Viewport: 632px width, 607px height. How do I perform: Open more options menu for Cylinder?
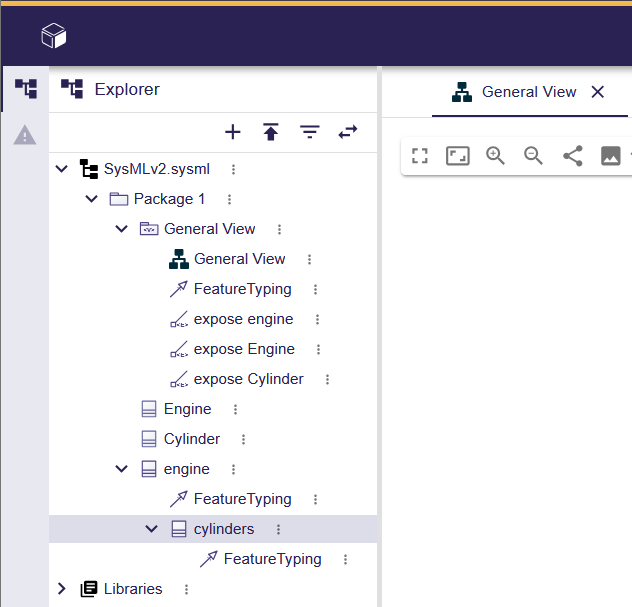(x=243, y=439)
